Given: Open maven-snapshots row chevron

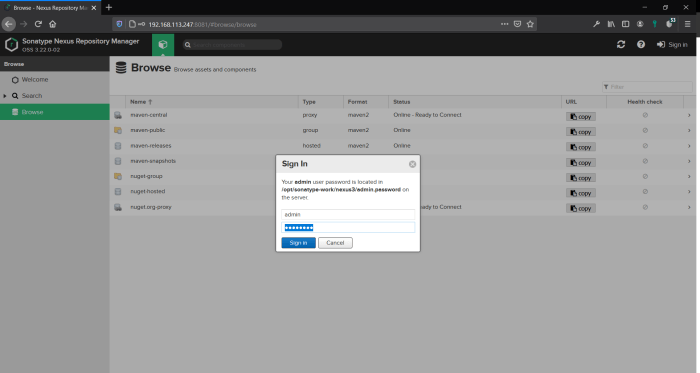Looking at the screenshot, I should tap(689, 161).
